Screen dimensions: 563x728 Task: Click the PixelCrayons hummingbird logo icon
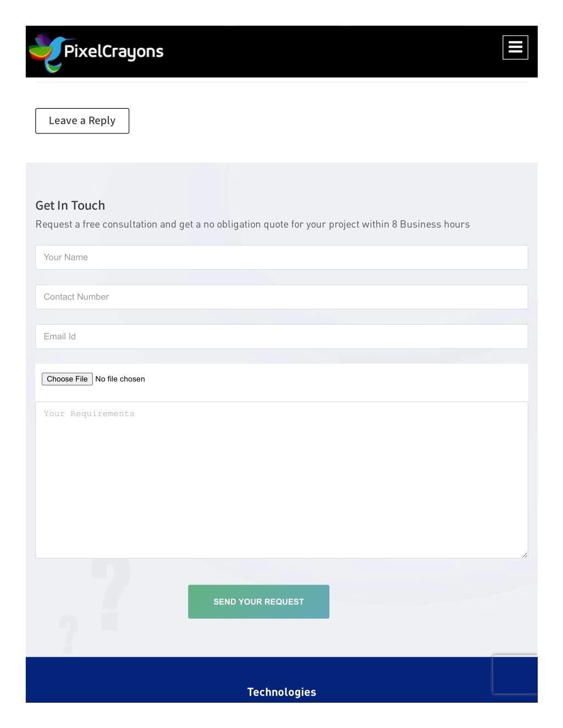pyautogui.click(x=46, y=53)
